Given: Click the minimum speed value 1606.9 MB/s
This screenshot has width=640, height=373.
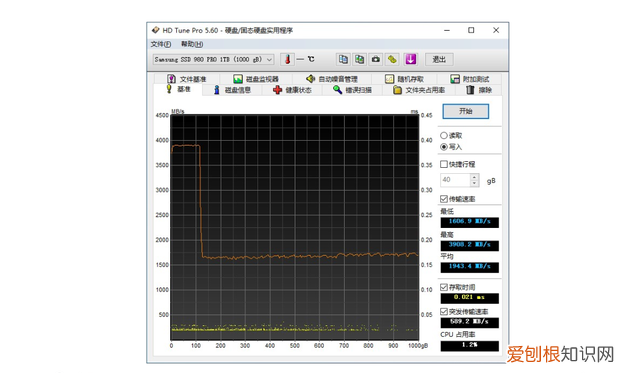Looking at the screenshot, I should pyautogui.click(x=469, y=222).
